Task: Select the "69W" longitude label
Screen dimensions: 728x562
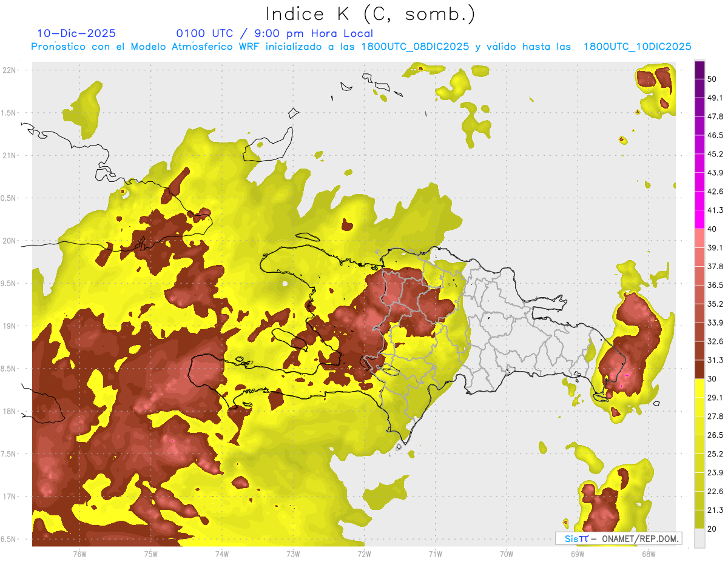Action: (577, 554)
